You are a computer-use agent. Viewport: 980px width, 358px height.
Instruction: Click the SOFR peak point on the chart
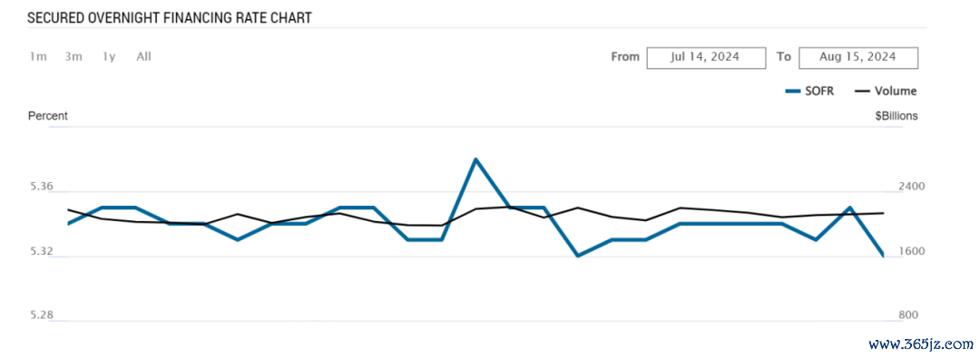[x=475, y=160]
